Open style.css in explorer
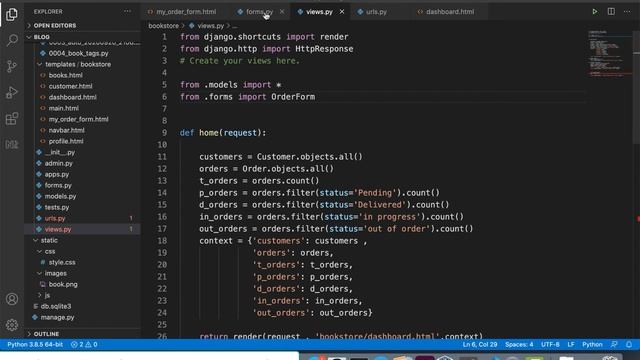Viewport: 640px width, 360px height. (62, 262)
